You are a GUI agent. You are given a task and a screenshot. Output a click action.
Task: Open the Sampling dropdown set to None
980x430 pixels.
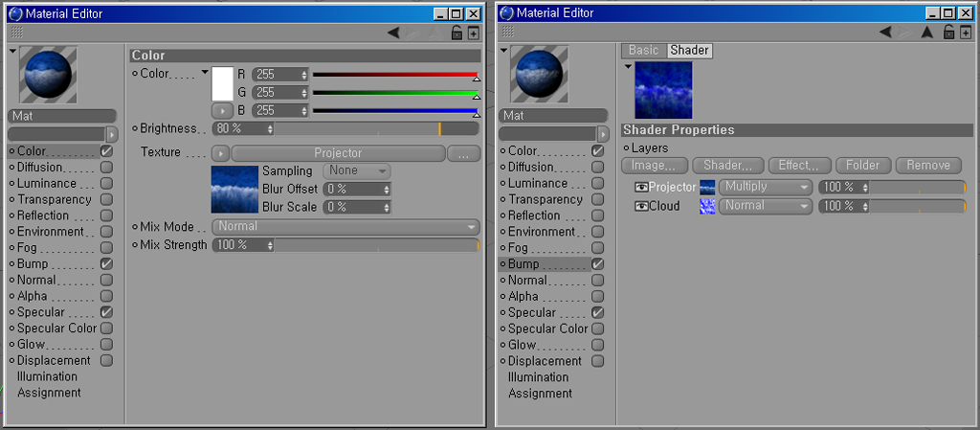point(357,170)
